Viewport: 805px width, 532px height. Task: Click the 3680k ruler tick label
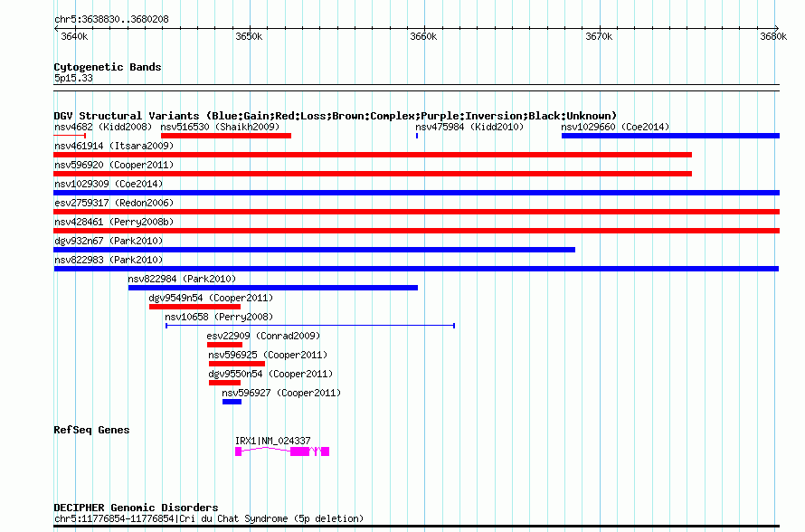[x=773, y=36]
